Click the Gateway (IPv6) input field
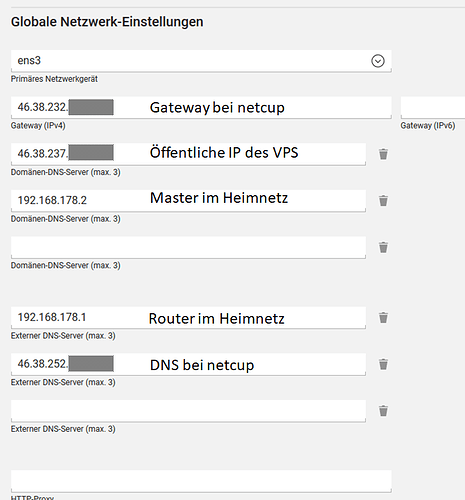 (x=433, y=108)
